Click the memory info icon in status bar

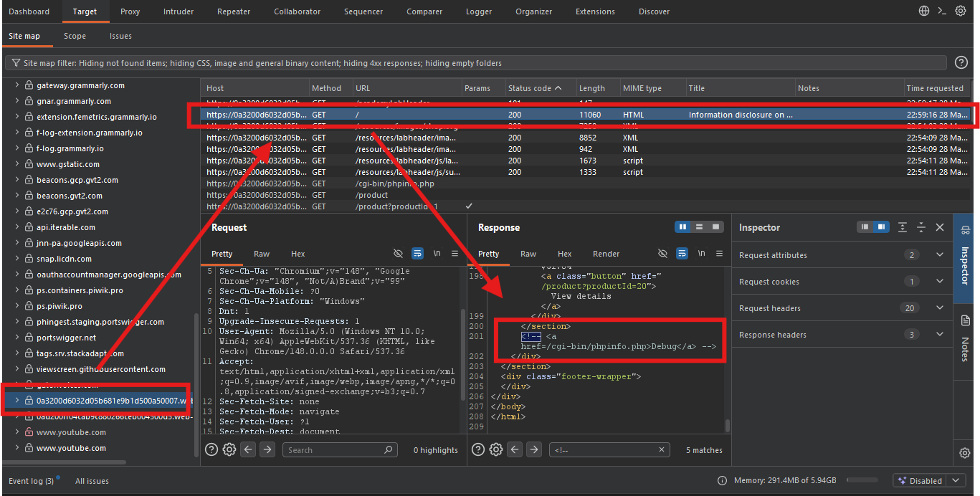click(x=722, y=481)
